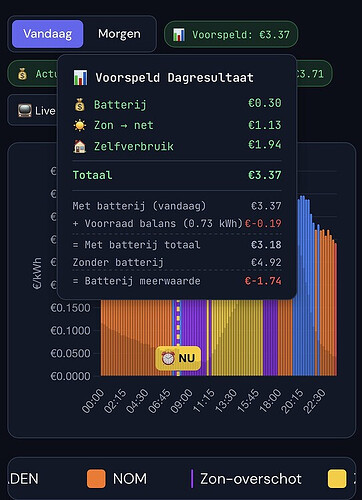Switch to the Vandaag tab
Viewport: 362px width, 500px height.
pos(47,34)
